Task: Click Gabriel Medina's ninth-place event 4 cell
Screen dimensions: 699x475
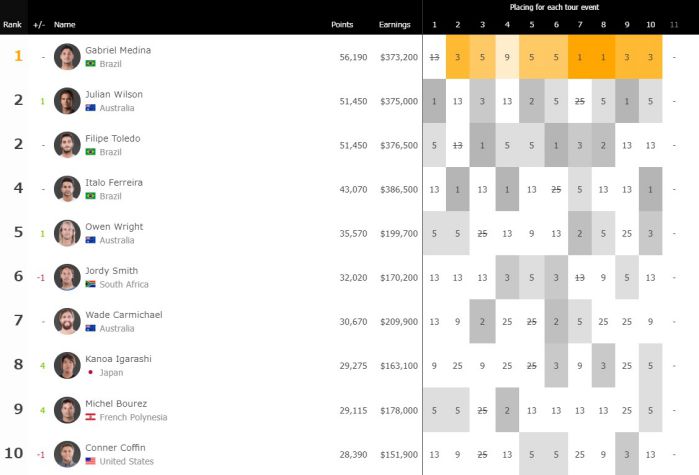Action: [507, 57]
